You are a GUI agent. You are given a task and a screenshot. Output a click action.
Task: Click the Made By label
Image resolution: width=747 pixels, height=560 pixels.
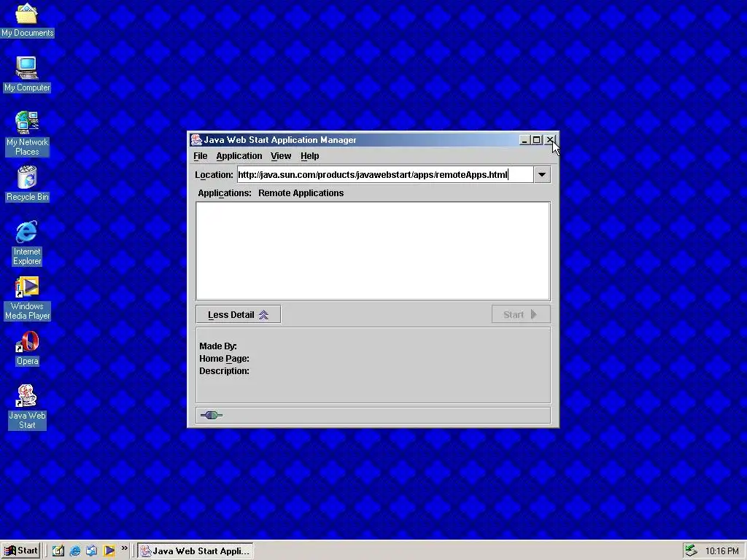[217, 346]
